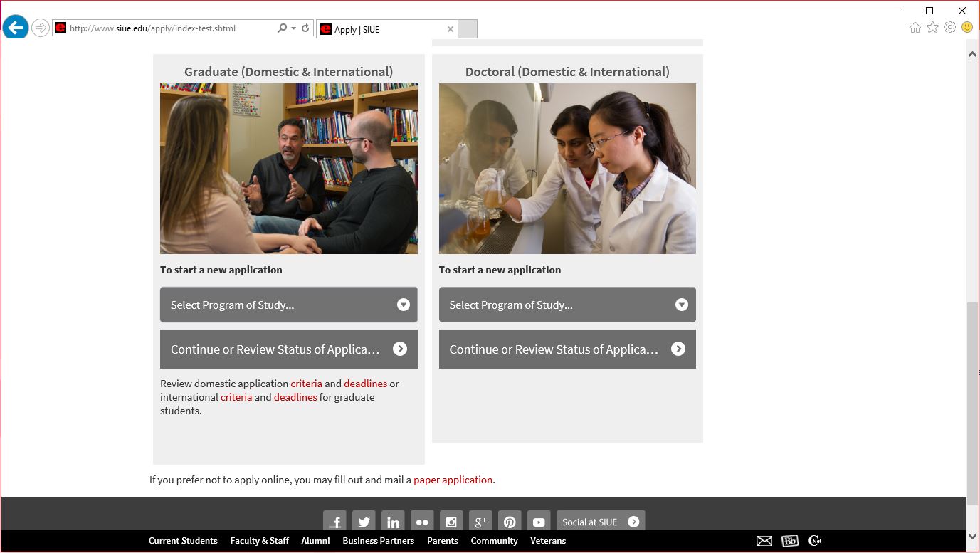Go back using the browser back arrow
The width and height of the screenshot is (980, 553).
pyautogui.click(x=16, y=28)
